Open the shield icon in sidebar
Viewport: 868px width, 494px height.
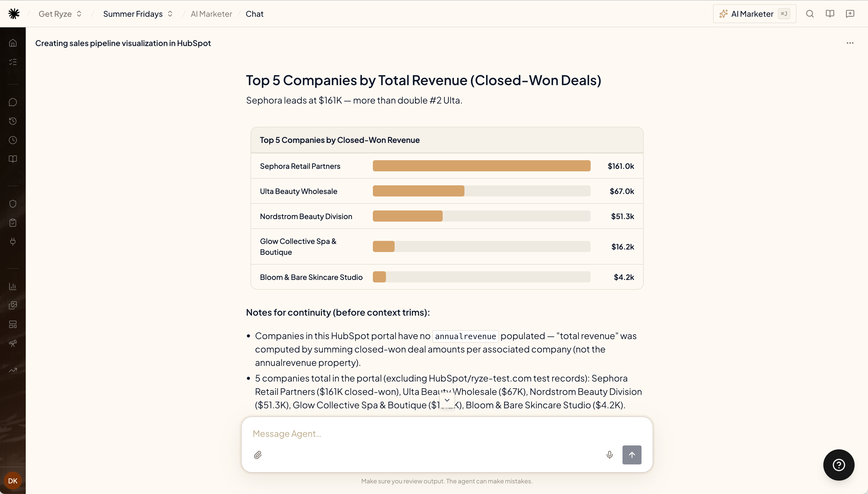click(x=13, y=203)
